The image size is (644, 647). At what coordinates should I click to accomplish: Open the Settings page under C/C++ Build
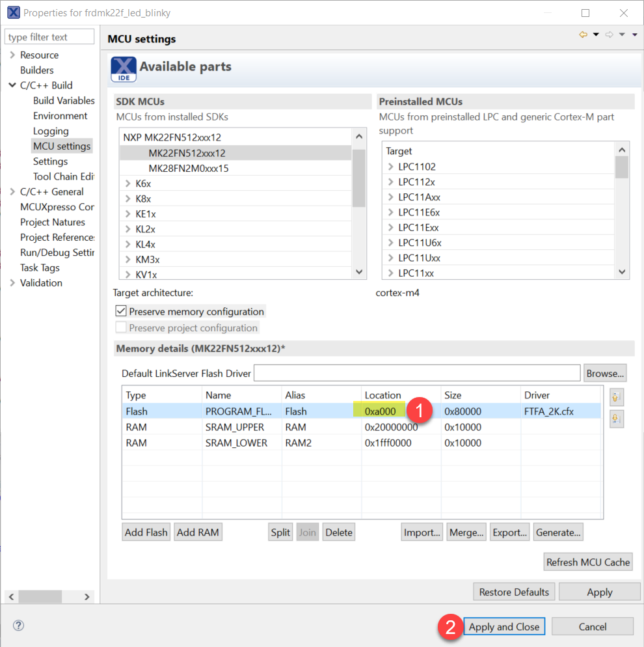[50, 161]
